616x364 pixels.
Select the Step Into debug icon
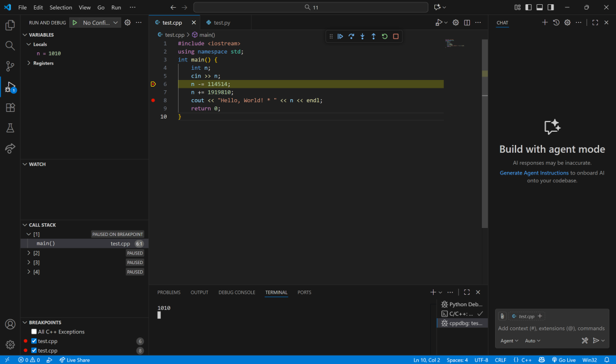coord(362,36)
